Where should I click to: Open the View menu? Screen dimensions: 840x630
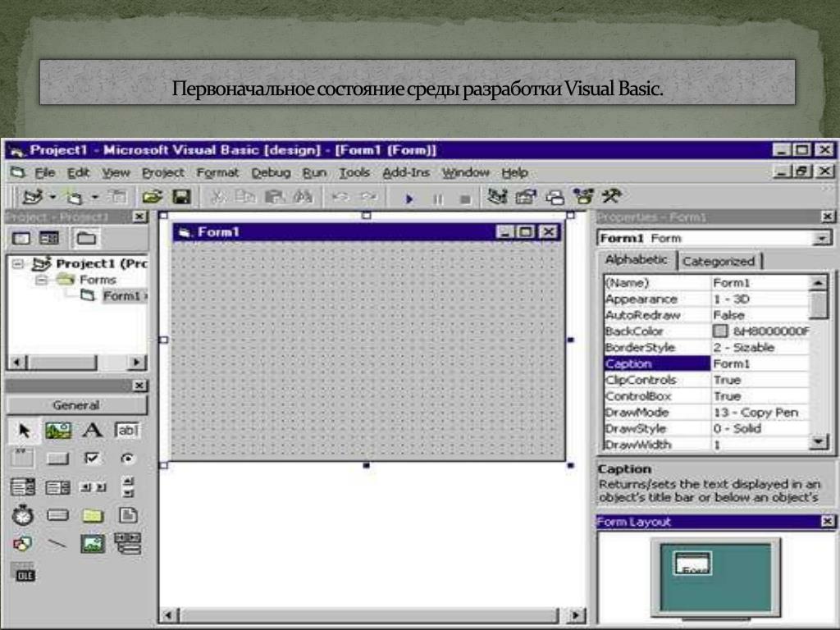(x=116, y=173)
